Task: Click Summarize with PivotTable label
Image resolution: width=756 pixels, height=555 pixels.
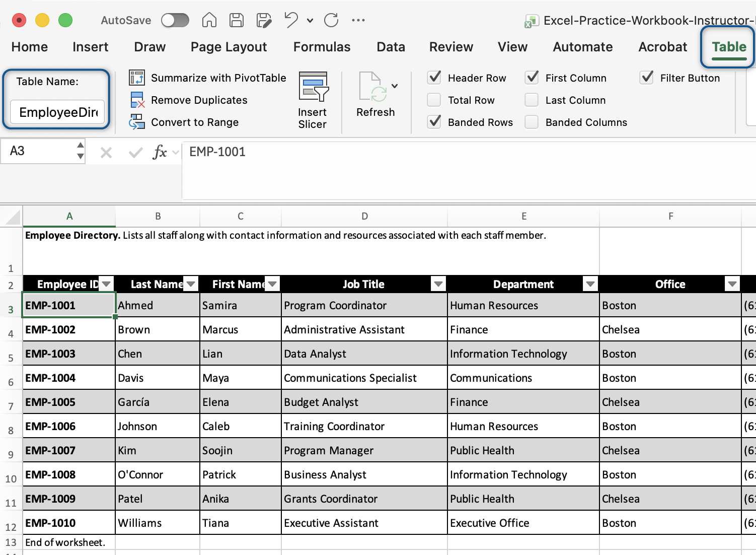Action: click(x=218, y=78)
